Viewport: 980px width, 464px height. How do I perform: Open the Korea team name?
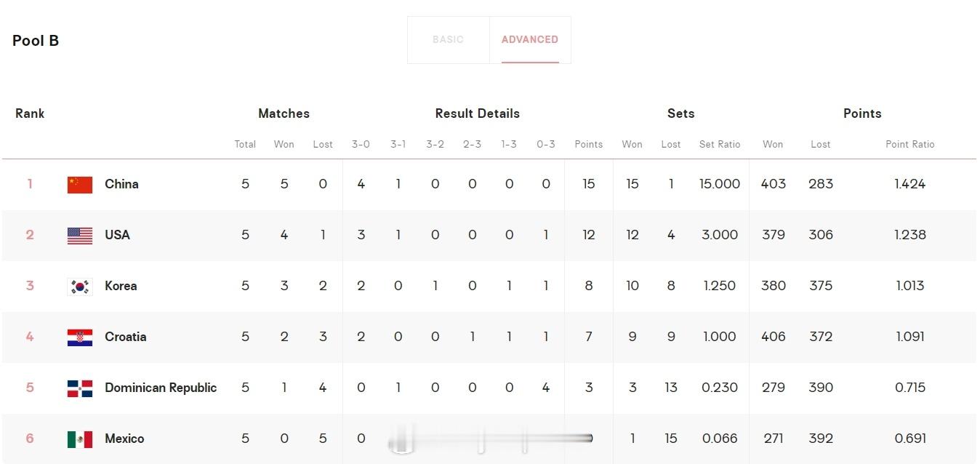(121, 286)
